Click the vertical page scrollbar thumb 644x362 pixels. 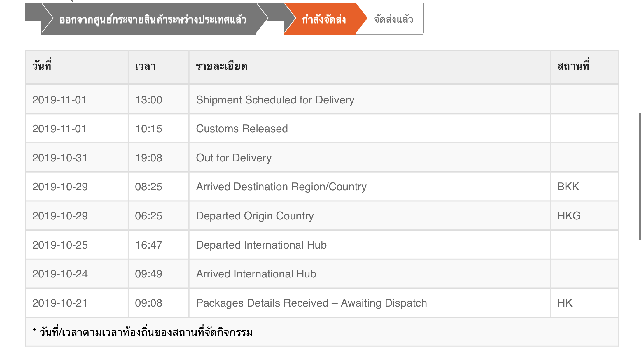coord(640,176)
